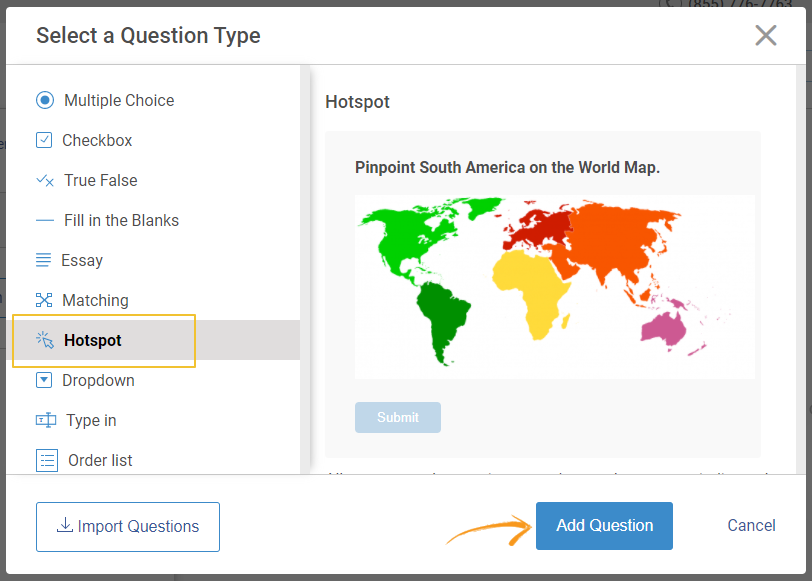This screenshot has height=581, width=812.
Task: Select the Multiple Choice radio icon
Action: pos(44,100)
